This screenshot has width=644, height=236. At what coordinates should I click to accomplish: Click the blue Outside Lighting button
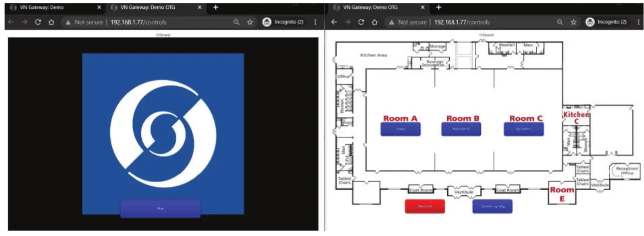(492, 206)
